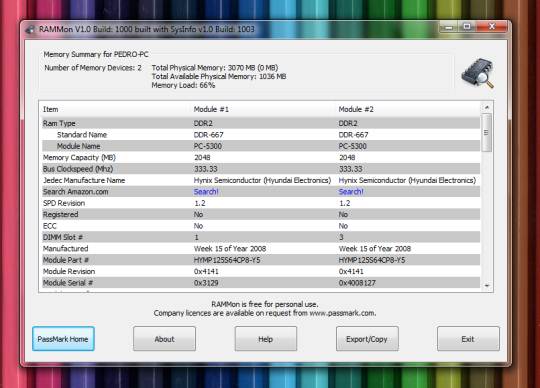Click Module #2 'PC-5300' value
Image resolution: width=540 pixels, height=388 pixels.
click(353, 146)
